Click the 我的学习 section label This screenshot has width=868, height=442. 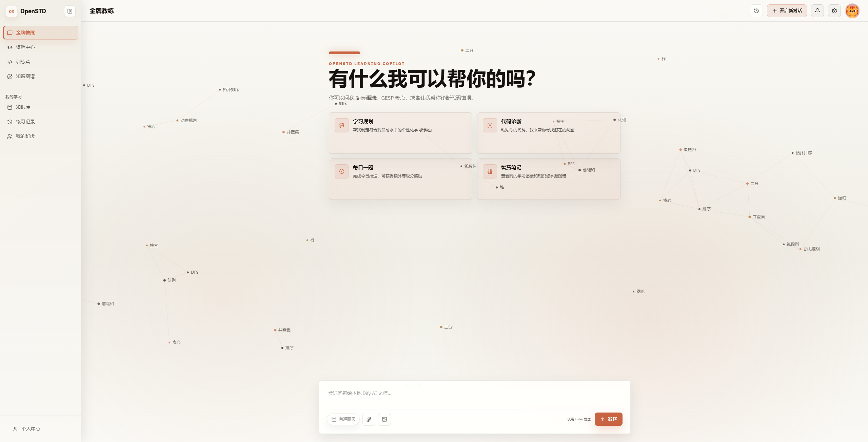tap(14, 97)
